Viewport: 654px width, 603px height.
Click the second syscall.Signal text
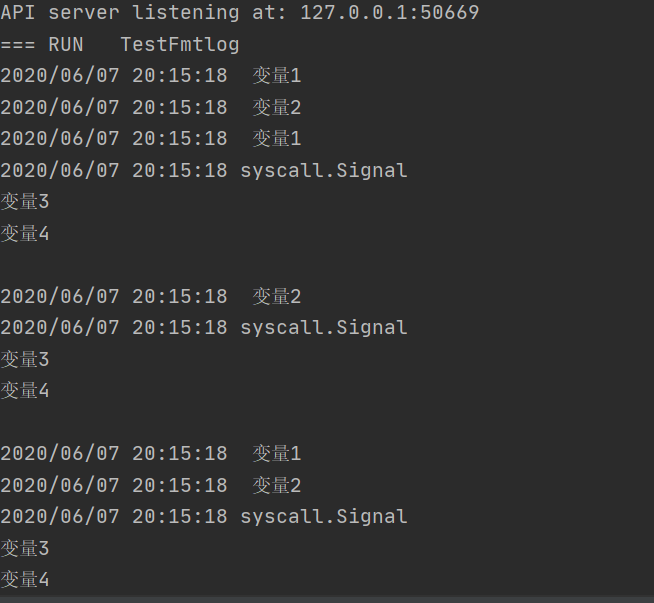pyautogui.click(x=323, y=327)
